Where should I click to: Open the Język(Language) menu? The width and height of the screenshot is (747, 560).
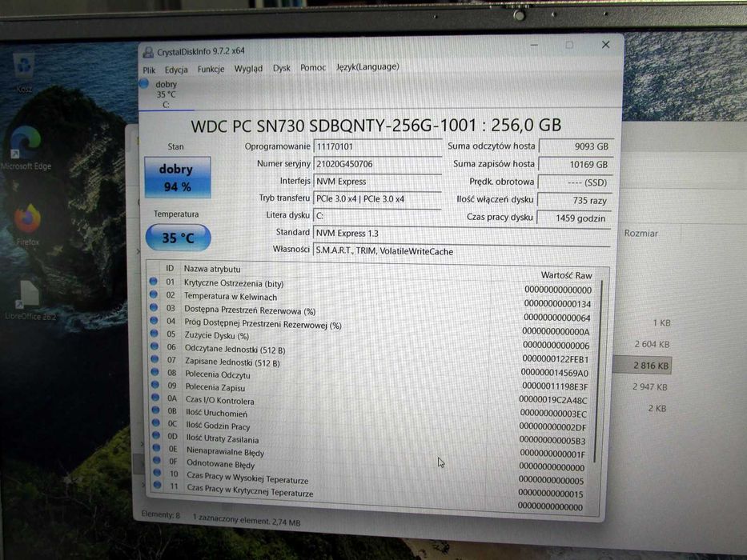(x=367, y=66)
